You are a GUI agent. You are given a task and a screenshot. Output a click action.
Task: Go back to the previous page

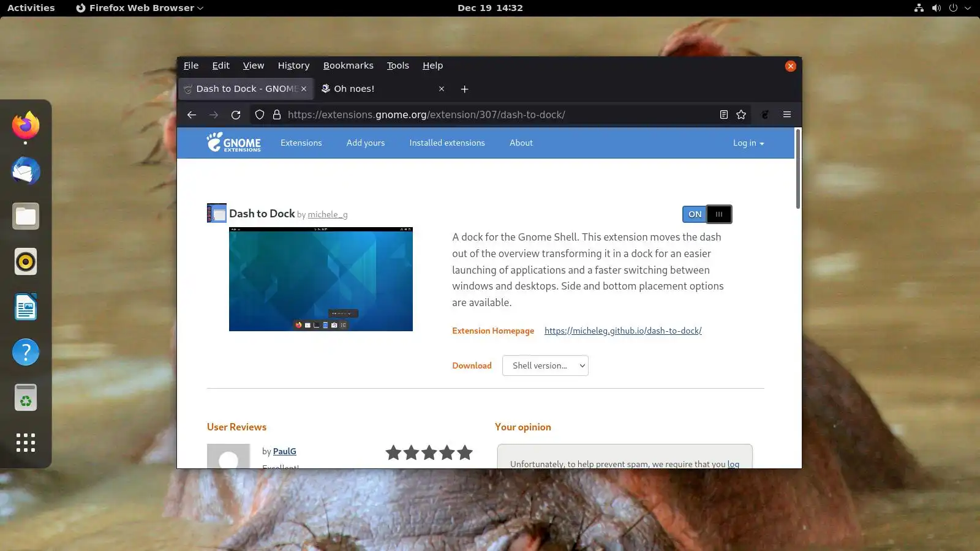tap(192, 114)
